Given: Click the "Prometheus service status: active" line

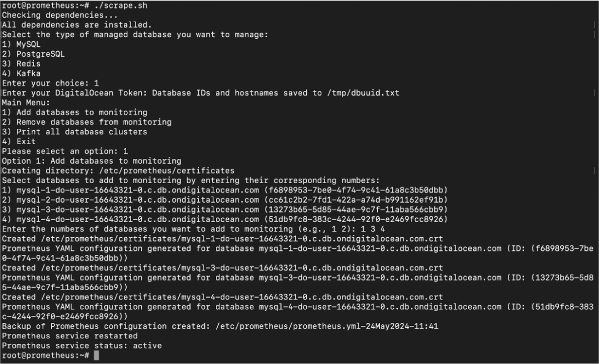Looking at the screenshot, I should click(81, 346).
